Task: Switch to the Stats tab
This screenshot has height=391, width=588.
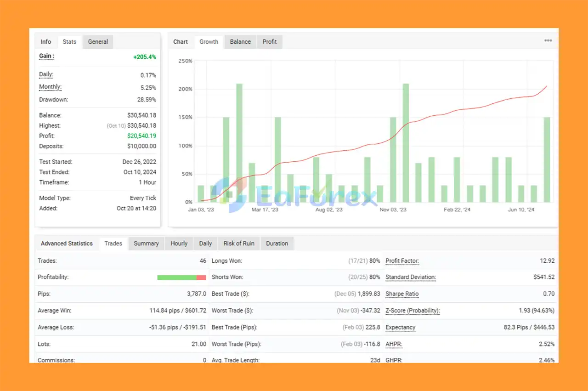Action: (x=69, y=42)
